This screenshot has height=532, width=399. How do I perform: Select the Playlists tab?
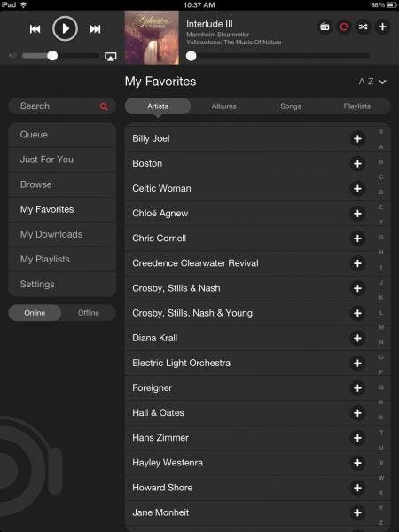pos(357,106)
